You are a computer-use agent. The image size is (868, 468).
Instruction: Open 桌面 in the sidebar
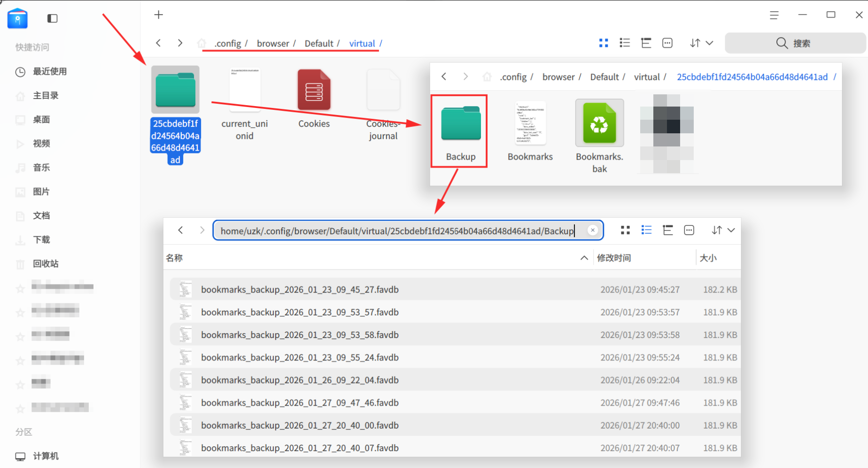(41, 120)
